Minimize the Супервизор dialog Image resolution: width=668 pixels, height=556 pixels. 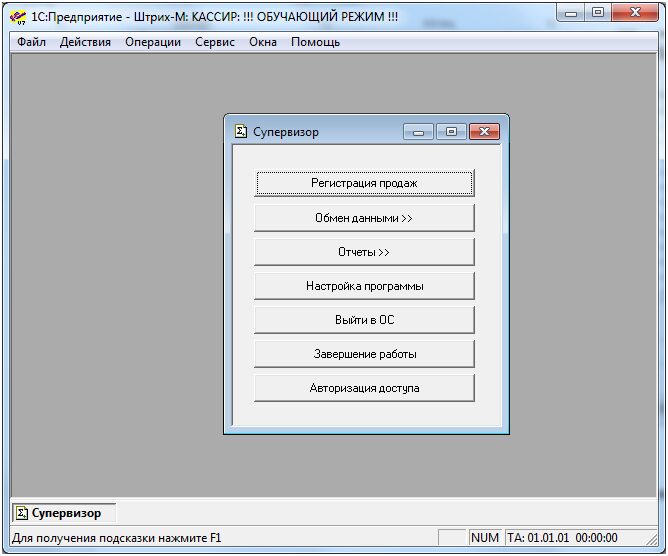click(x=418, y=132)
